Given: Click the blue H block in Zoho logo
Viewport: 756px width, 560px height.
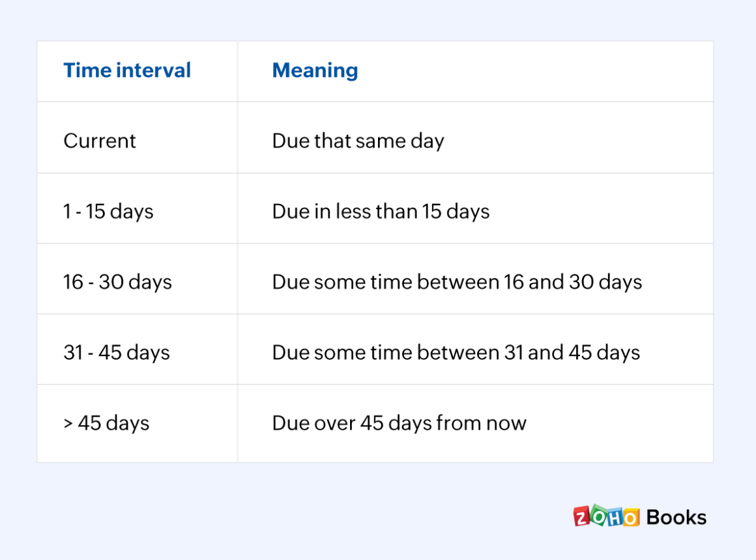Looking at the screenshot, I should pyautogui.click(x=615, y=516).
